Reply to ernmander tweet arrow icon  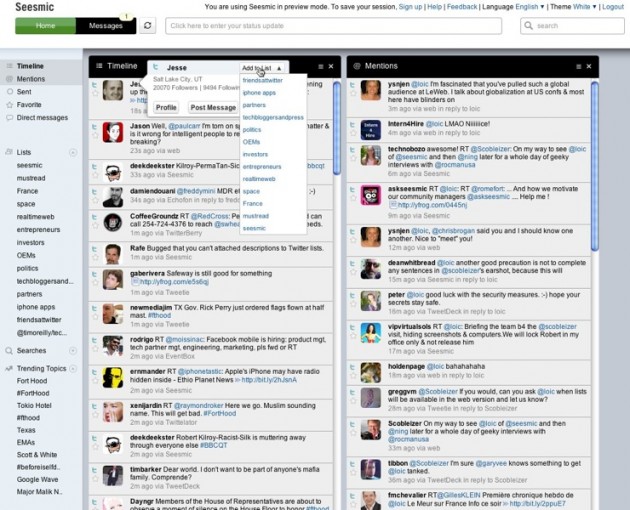[x=94, y=372]
